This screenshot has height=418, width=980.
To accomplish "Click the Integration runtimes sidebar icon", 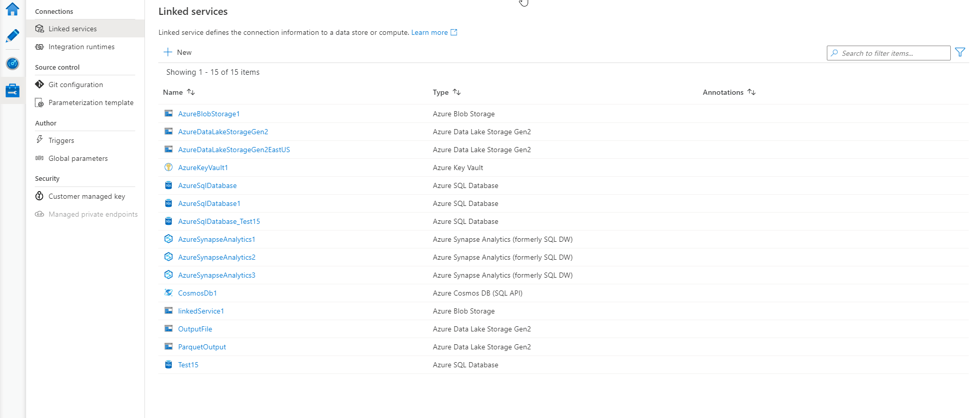I will pos(39,47).
